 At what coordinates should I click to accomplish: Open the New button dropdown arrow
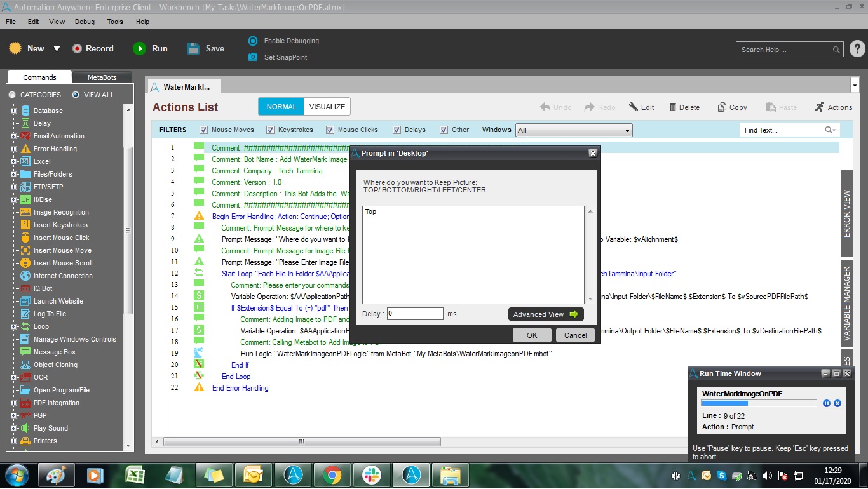click(57, 49)
